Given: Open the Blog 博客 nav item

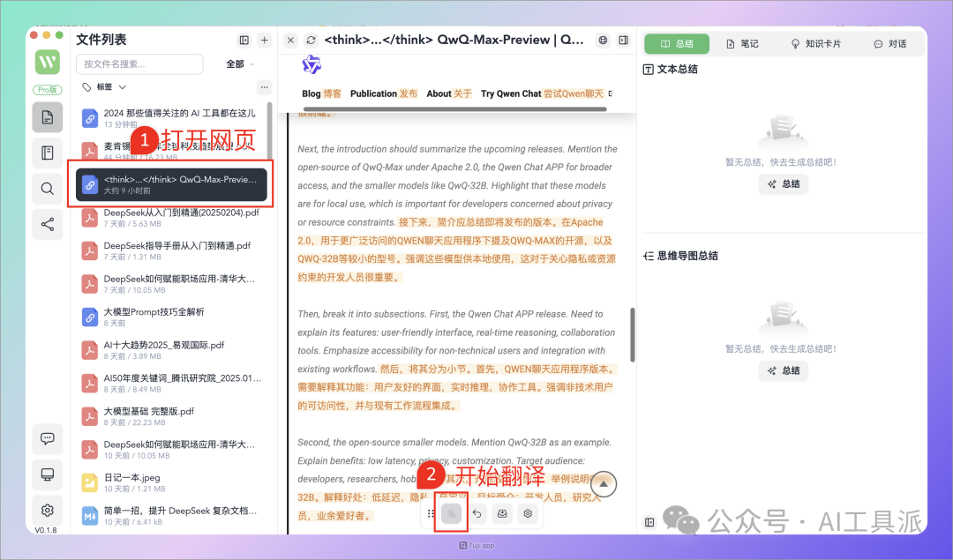Looking at the screenshot, I should (x=321, y=93).
